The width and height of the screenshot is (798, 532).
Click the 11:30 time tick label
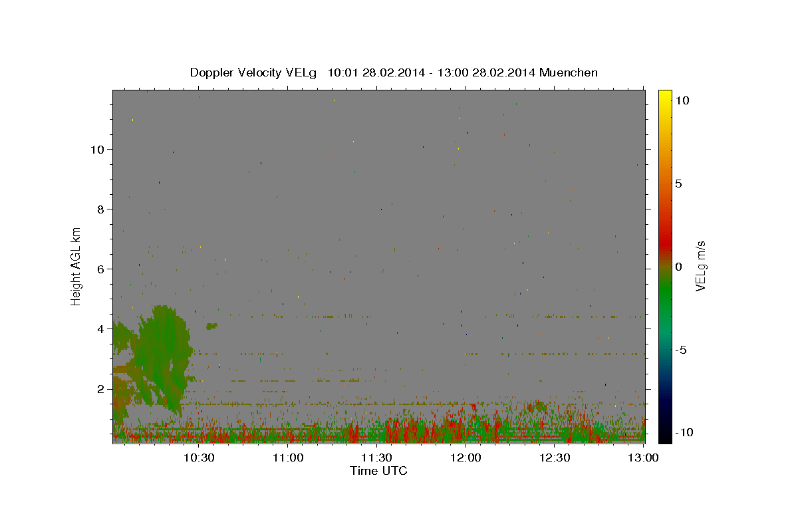377,458
